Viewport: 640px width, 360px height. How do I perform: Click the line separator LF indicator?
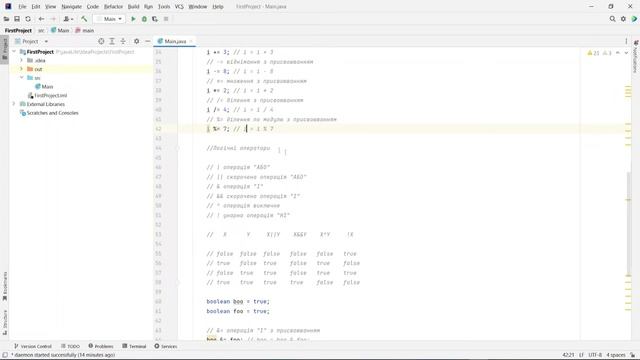click(581, 355)
